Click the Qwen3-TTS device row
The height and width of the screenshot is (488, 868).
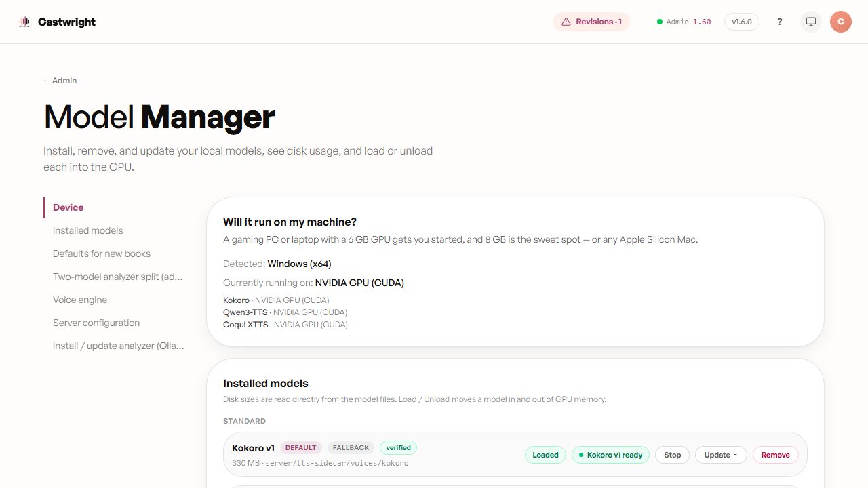(285, 312)
